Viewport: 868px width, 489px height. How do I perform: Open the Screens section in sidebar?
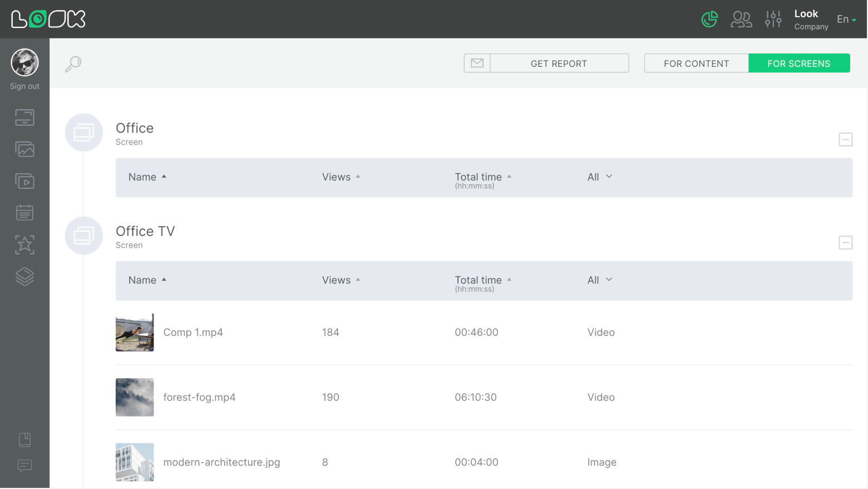(24, 118)
